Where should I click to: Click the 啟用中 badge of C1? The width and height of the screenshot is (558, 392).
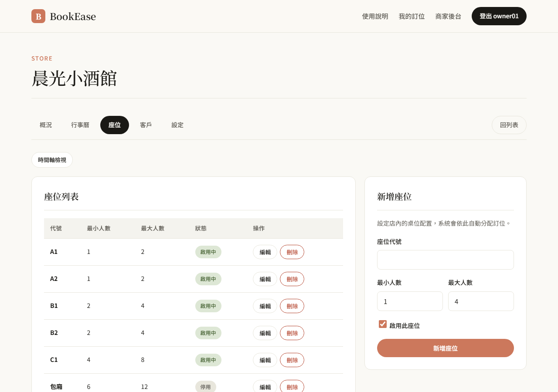208,360
